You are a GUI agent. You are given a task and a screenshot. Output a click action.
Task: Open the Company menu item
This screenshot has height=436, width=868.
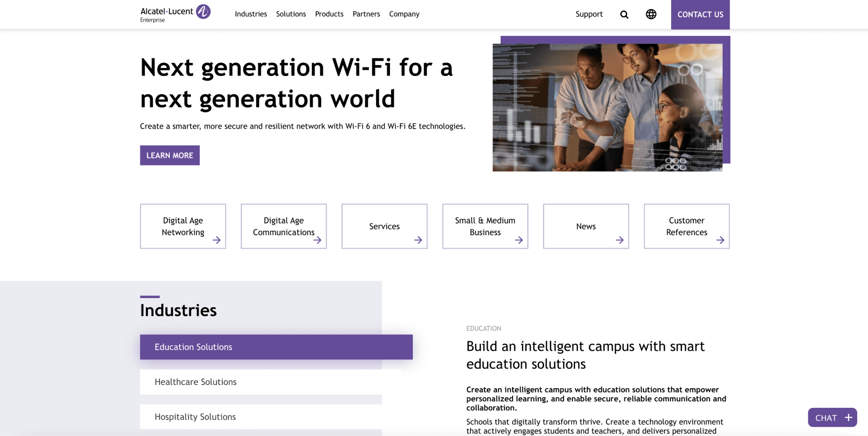[x=404, y=14]
